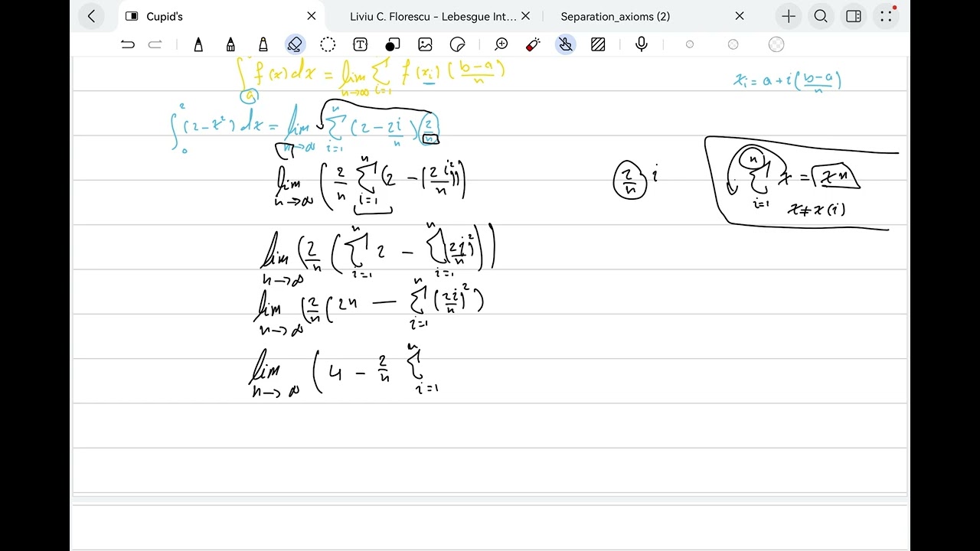Toggle the split view sidebar icon
Viewport: 980px width, 551px height.
tap(854, 16)
